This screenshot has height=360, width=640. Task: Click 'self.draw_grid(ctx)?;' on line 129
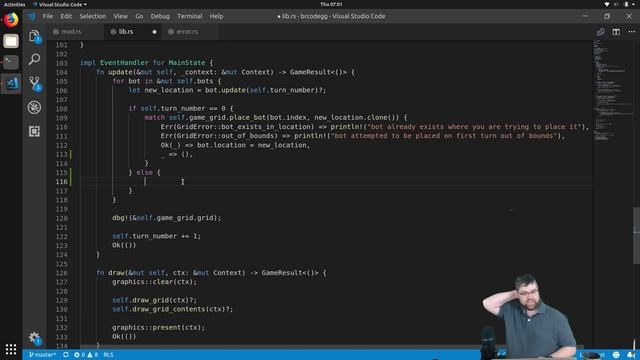(x=154, y=300)
